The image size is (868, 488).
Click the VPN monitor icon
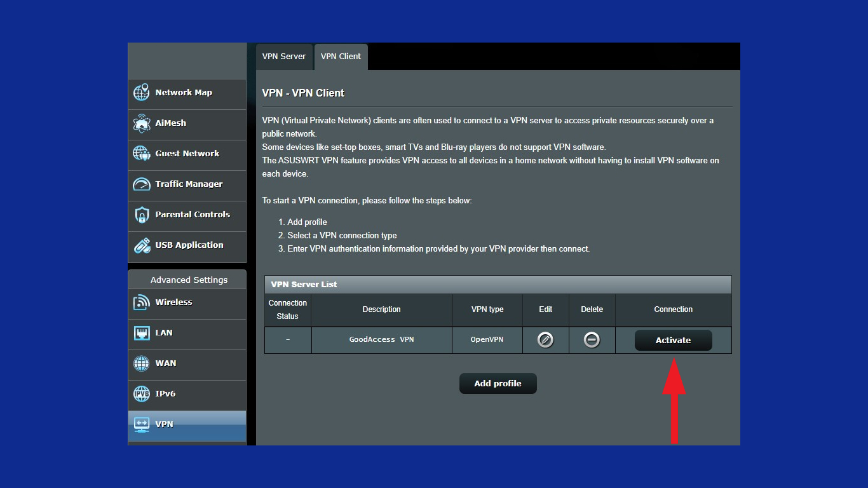tap(141, 424)
